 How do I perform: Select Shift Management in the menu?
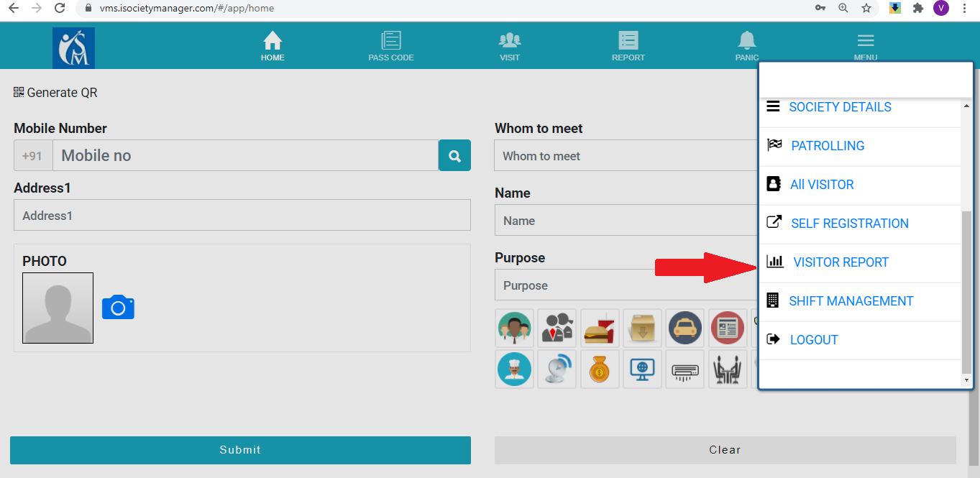851,301
